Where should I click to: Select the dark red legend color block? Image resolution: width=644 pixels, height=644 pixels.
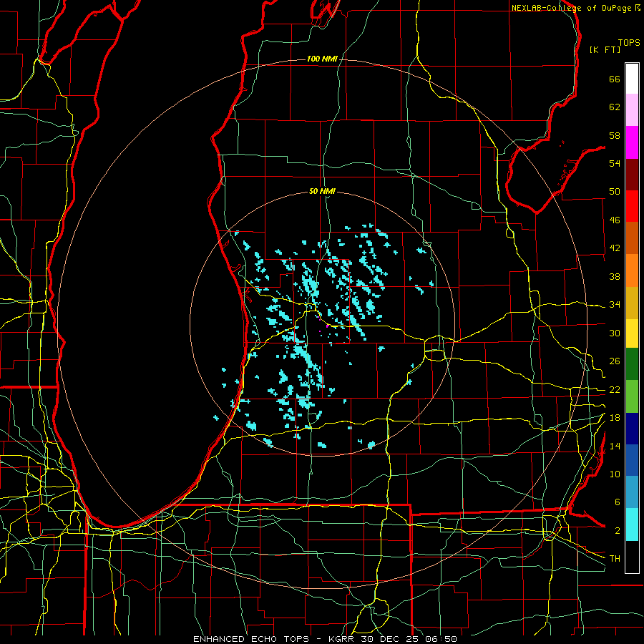[x=632, y=175]
